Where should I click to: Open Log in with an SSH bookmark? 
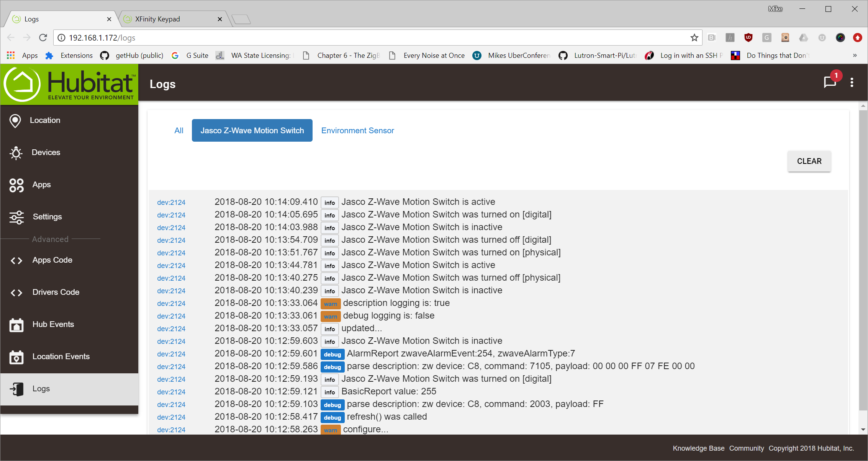(685, 56)
